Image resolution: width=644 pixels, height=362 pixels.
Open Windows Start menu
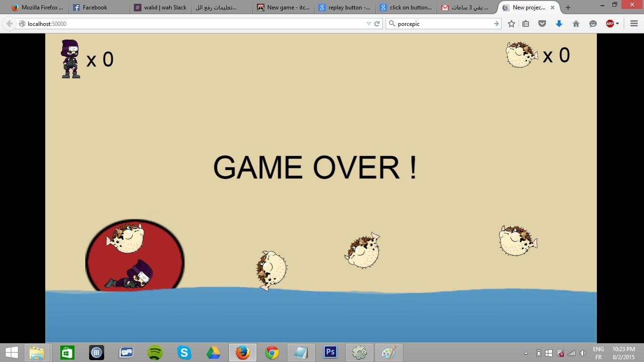click(x=12, y=353)
